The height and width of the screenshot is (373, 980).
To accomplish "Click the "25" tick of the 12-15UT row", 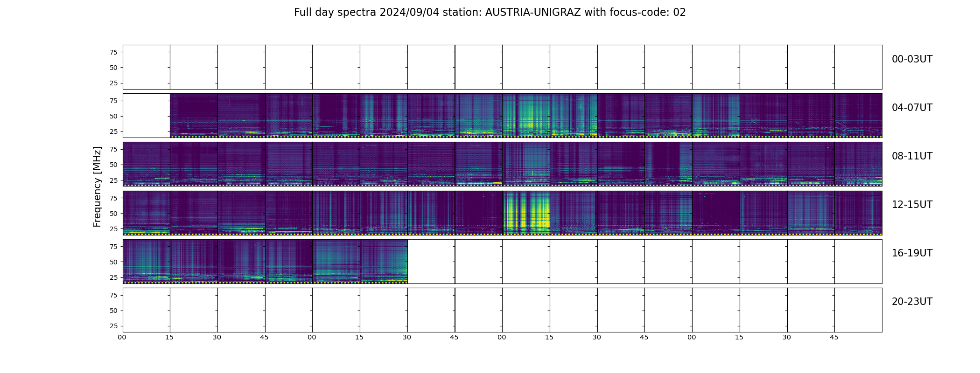I will coord(113,229).
